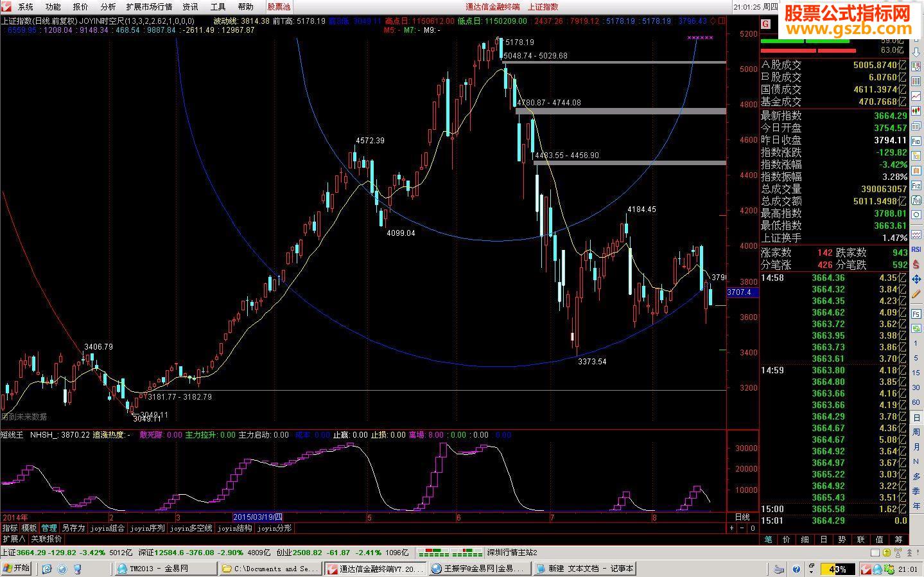Click the wave line icon in right toolbar
924x577 pixels.
(916, 235)
